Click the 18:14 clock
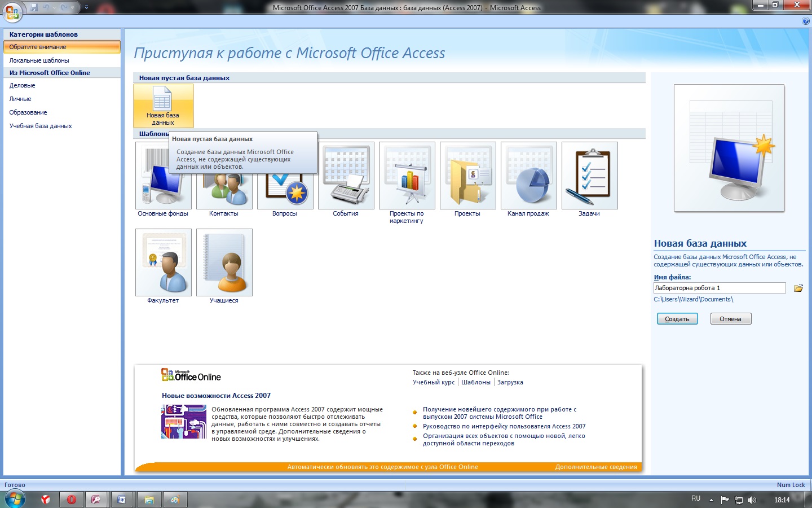 (782, 500)
